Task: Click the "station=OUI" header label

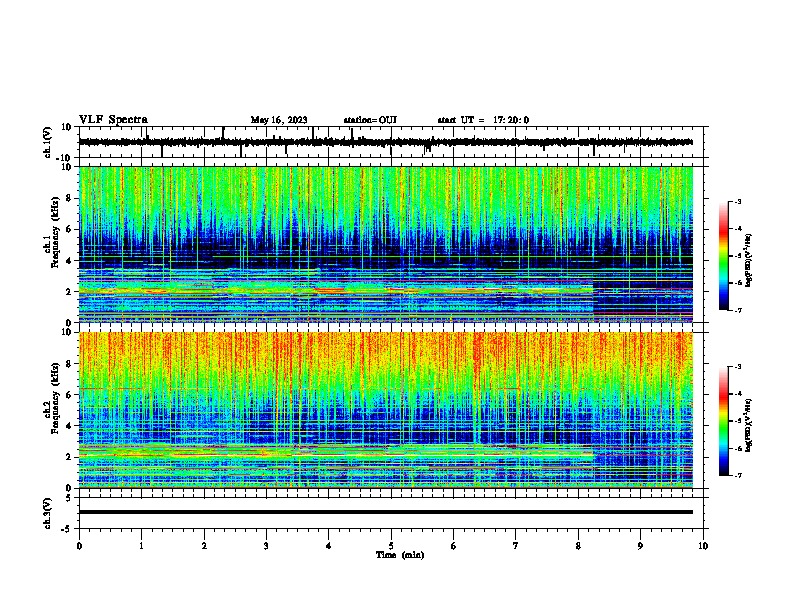Action: coord(370,120)
